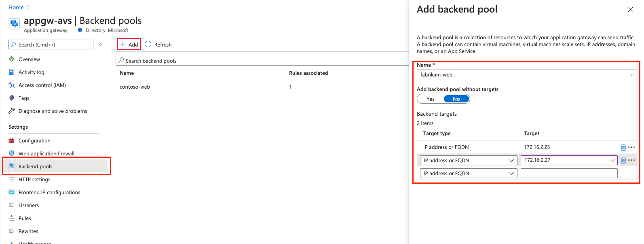Open more options for 172.16.2.23 target
The width and height of the screenshot is (644, 244).
631,147
